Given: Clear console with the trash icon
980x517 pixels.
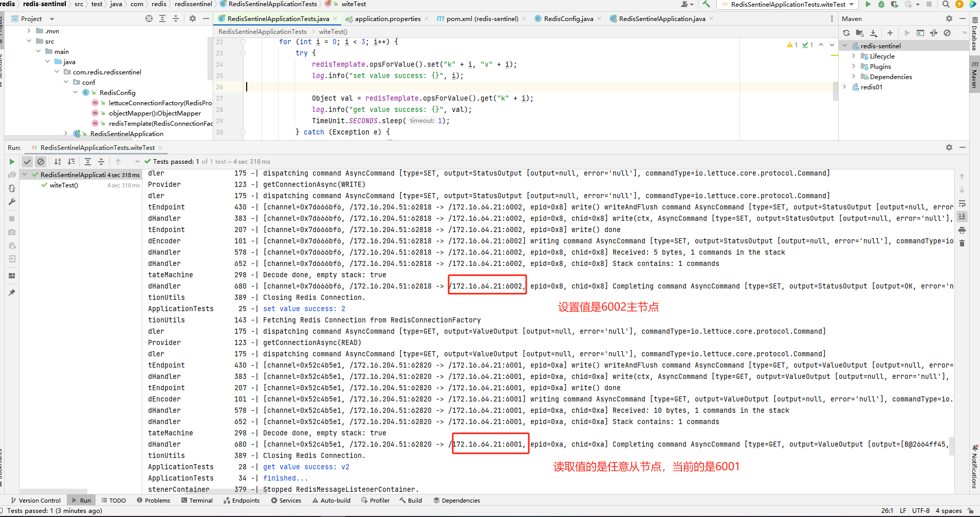Looking at the screenshot, I should (962, 243).
